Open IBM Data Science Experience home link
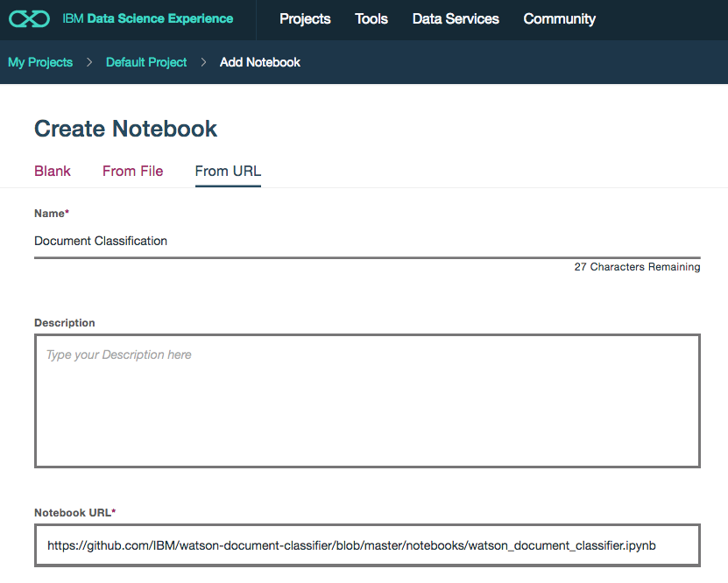 click(148, 18)
